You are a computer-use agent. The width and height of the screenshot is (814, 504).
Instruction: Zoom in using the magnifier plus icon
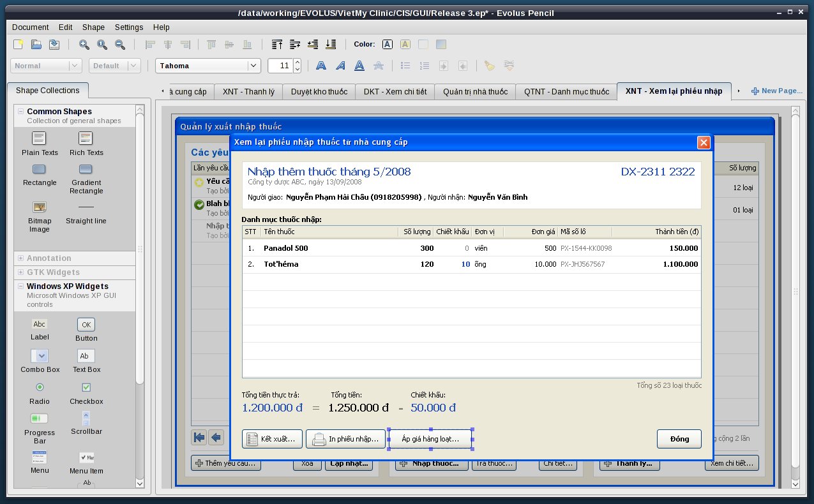click(84, 45)
